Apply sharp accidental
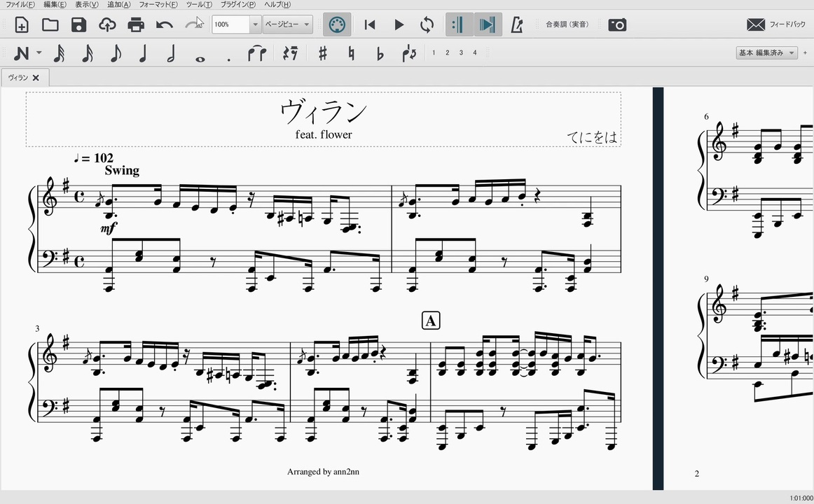Screen dimensions: 814x504 pyautogui.click(x=323, y=53)
